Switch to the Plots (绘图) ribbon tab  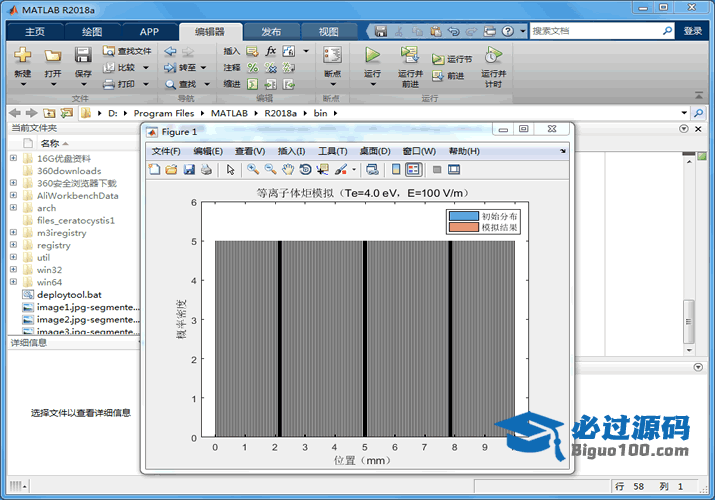[91, 31]
